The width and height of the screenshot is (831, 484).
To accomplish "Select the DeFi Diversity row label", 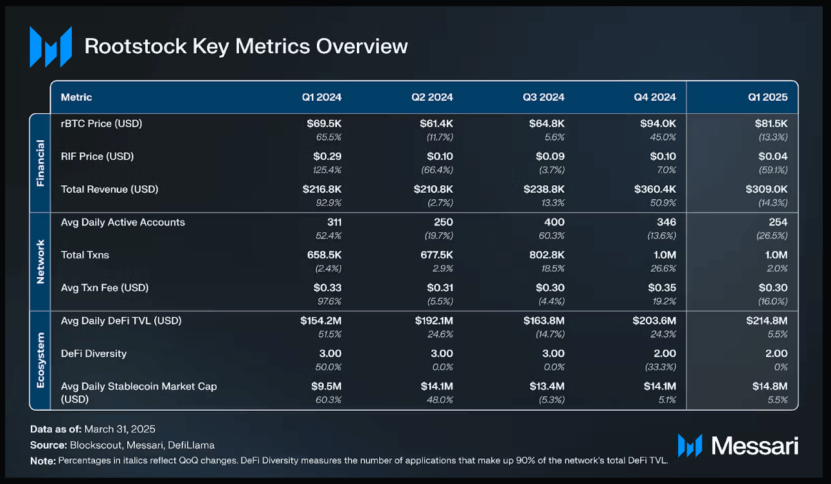I will click(x=95, y=353).
